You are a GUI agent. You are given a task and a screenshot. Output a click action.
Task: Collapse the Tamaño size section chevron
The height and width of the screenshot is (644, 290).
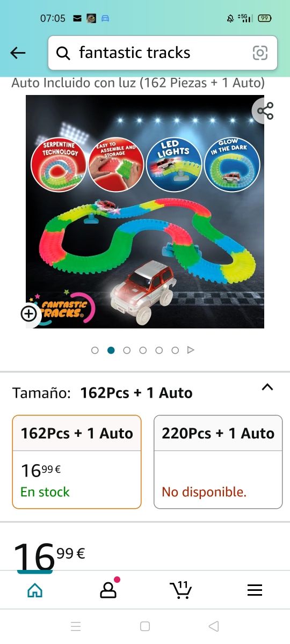pyautogui.click(x=267, y=387)
